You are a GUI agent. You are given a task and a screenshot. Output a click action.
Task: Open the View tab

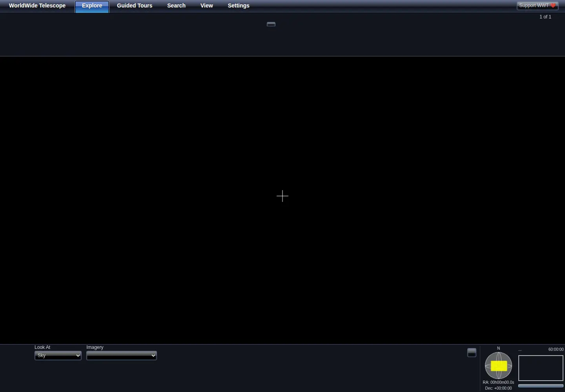tap(207, 5)
